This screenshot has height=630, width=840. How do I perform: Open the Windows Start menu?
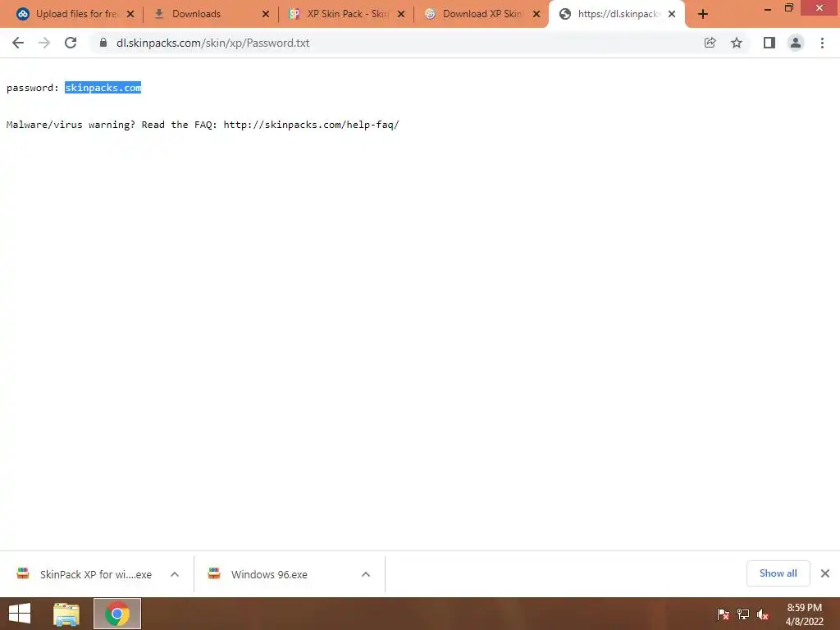click(20, 614)
